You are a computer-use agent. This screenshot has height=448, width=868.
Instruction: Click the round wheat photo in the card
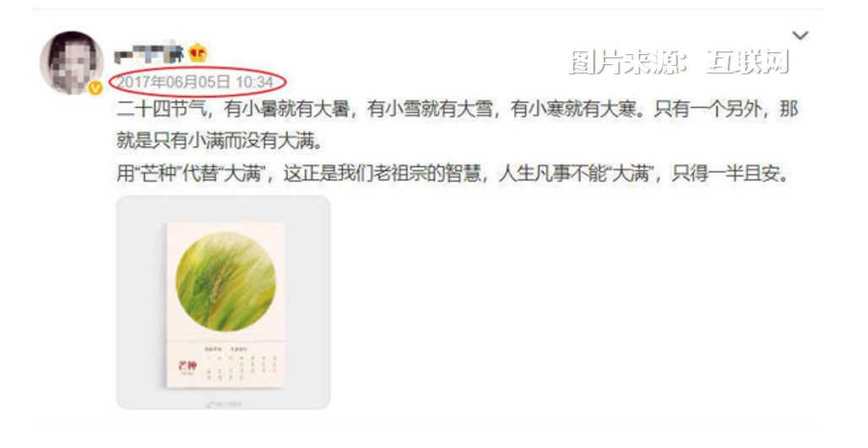(x=225, y=282)
